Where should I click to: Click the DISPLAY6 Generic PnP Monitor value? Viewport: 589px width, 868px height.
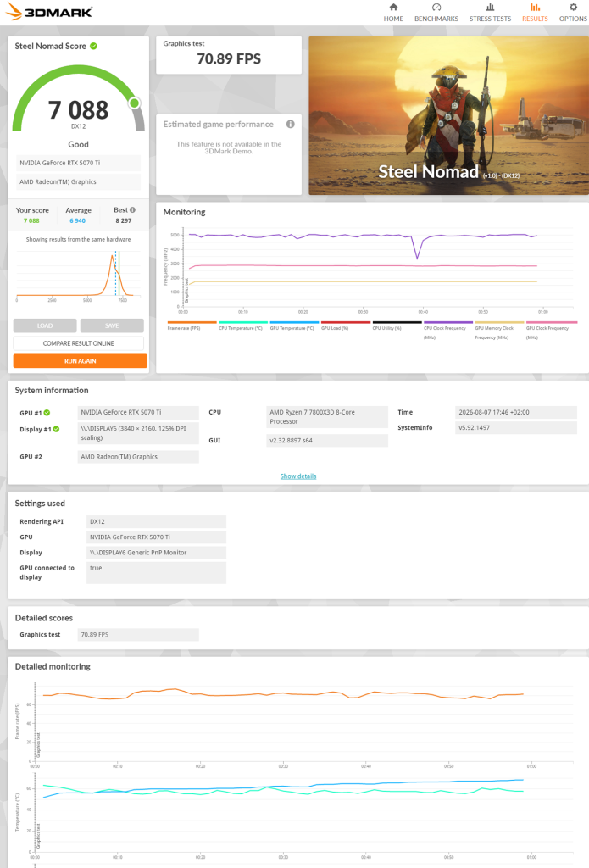(156, 553)
